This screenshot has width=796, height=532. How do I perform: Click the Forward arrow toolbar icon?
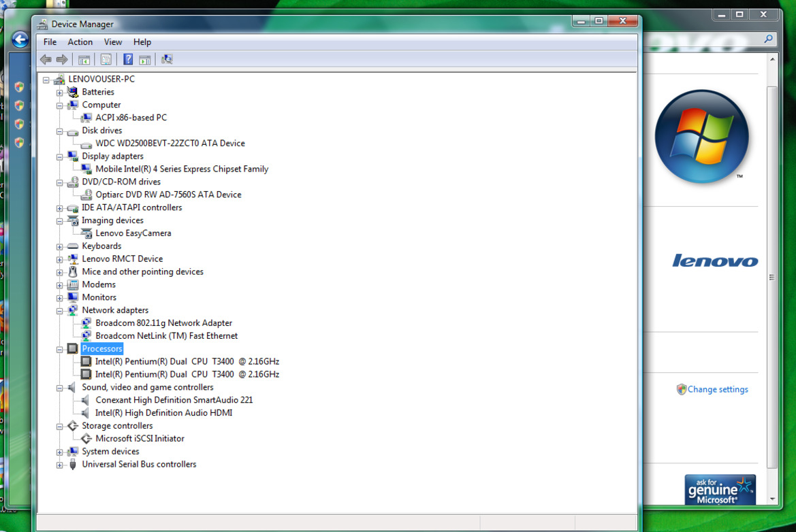(62, 59)
